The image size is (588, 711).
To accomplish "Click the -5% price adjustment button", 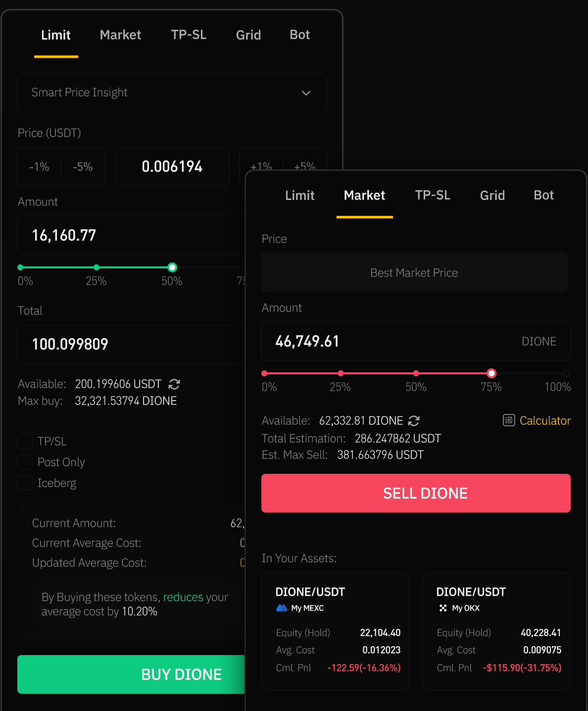I will coord(82,166).
